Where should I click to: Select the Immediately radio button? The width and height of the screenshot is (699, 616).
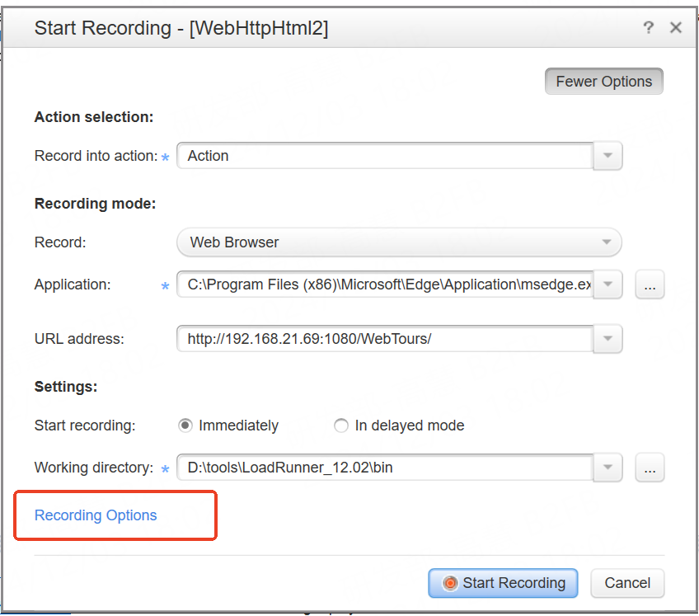(185, 426)
